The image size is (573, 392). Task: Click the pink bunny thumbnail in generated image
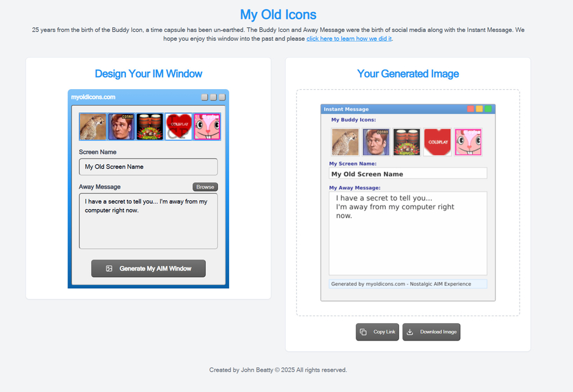point(468,142)
